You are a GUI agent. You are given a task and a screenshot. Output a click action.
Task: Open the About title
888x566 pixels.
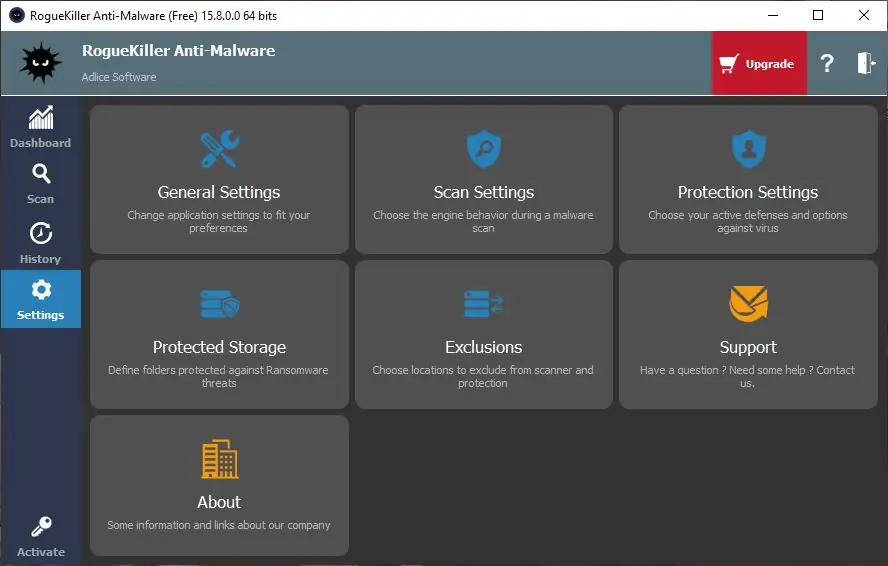coord(219,502)
